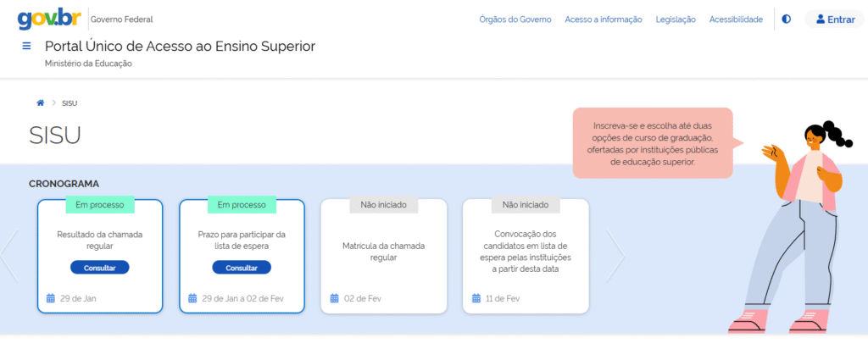868x349 pixels.
Task: Click the SISU breadcrumb item
Action: point(70,102)
